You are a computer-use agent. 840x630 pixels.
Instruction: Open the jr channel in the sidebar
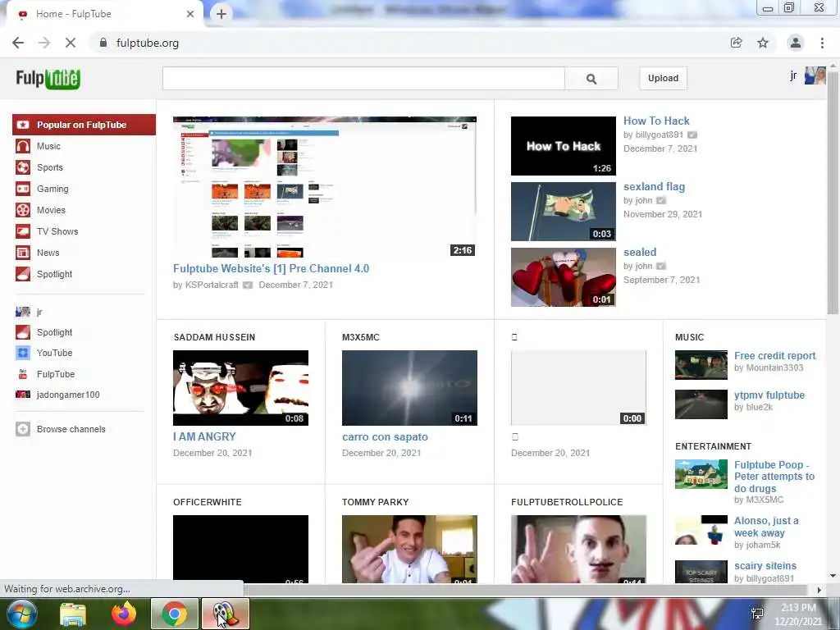(x=39, y=312)
